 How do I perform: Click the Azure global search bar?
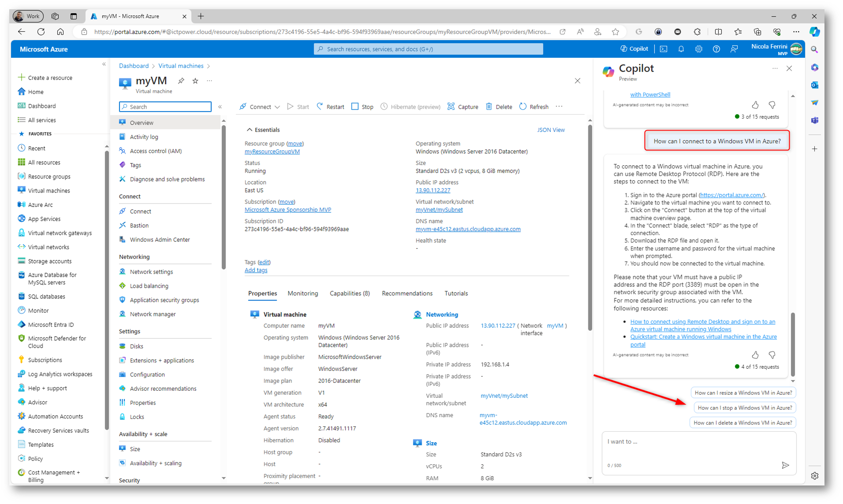point(428,49)
